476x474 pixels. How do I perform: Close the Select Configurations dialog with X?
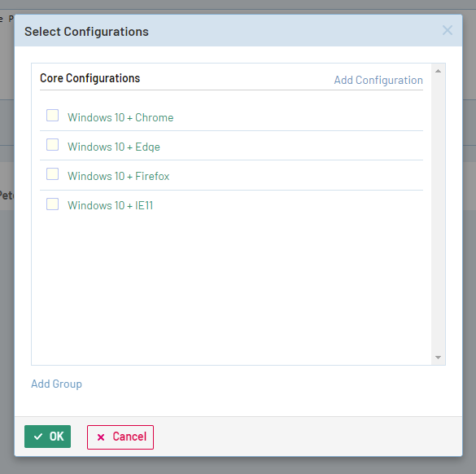coord(448,30)
